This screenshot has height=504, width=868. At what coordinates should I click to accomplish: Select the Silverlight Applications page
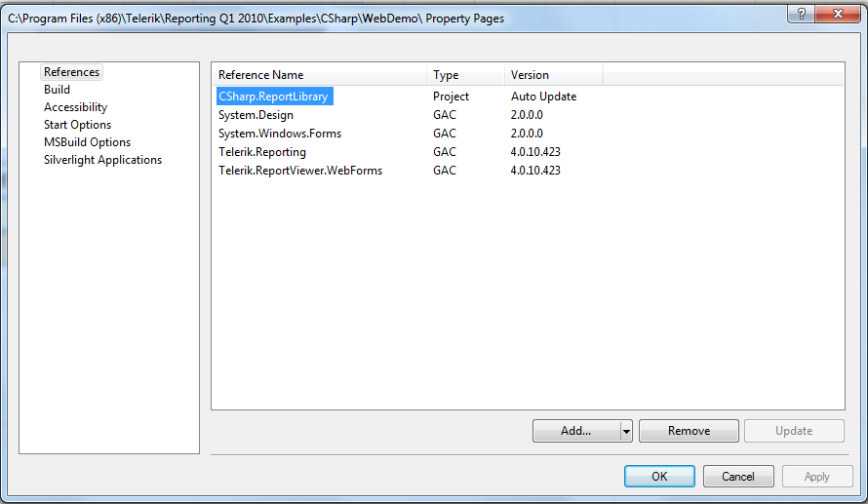[103, 160]
